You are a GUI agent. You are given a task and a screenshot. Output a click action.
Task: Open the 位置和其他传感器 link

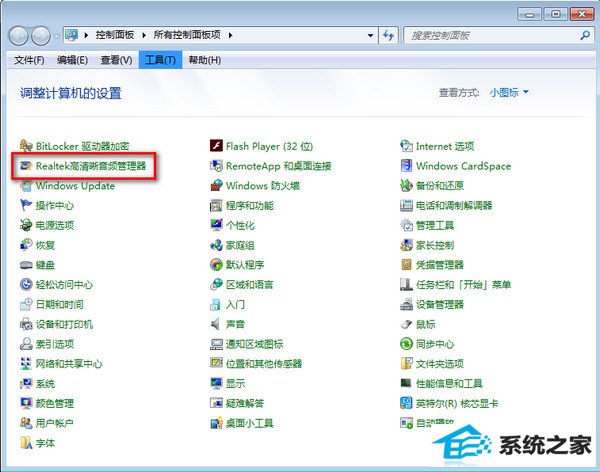tap(264, 363)
